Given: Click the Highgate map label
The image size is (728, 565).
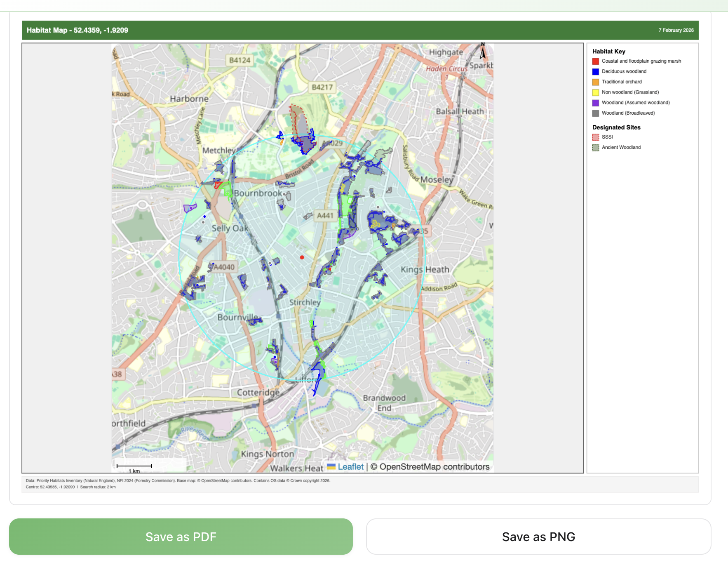Looking at the screenshot, I should tap(446, 52).
